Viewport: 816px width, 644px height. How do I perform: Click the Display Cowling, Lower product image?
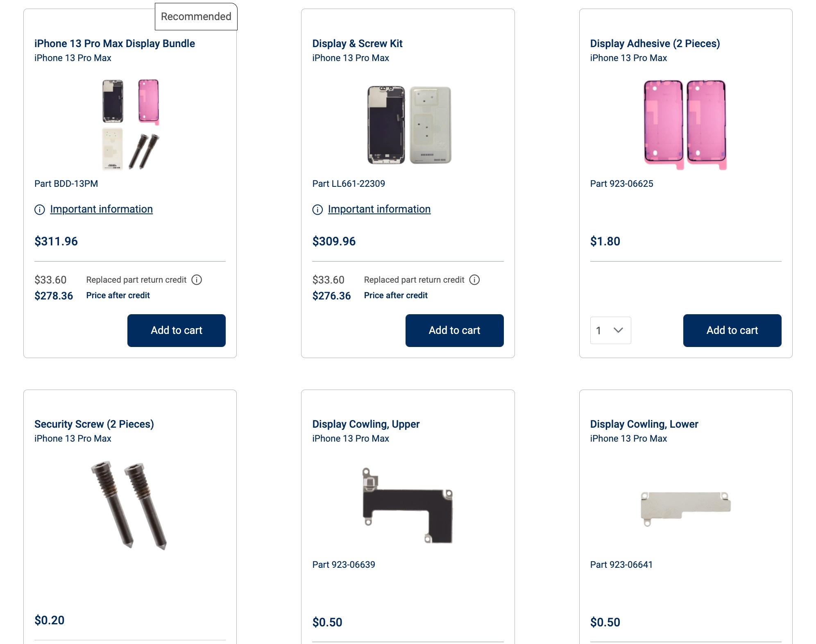click(685, 508)
